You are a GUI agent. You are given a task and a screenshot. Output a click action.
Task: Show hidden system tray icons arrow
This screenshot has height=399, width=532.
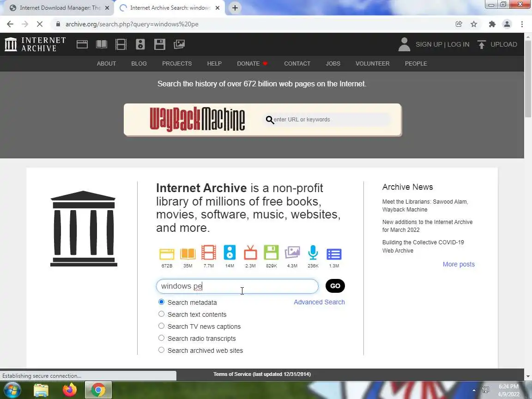click(474, 390)
